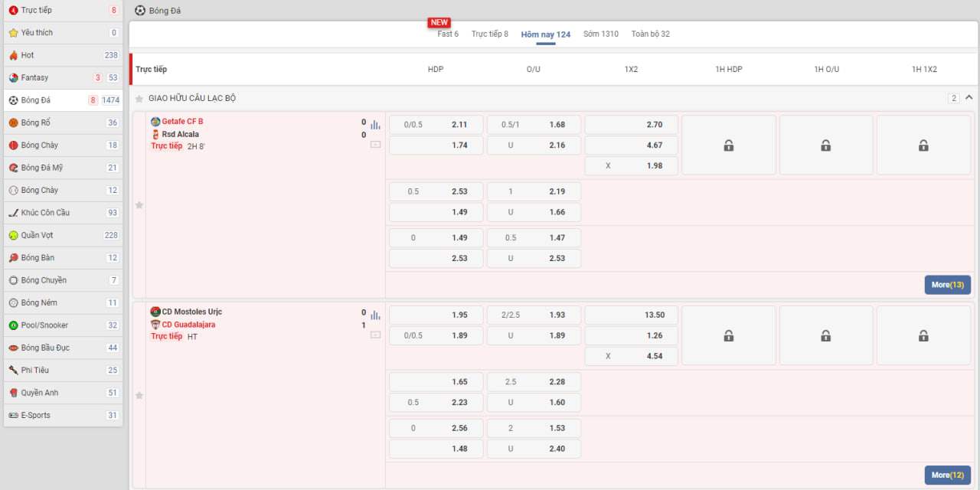Select draw odds 4.54 for Mostoles match

click(631, 356)
